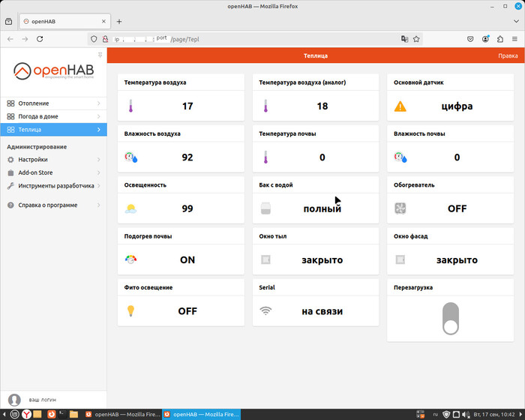Viewport: 525px width, 420px height.
Task: Click the lightbulb icon in Фито освещение card
Action: pyautogui.click(x=130, y=310)
